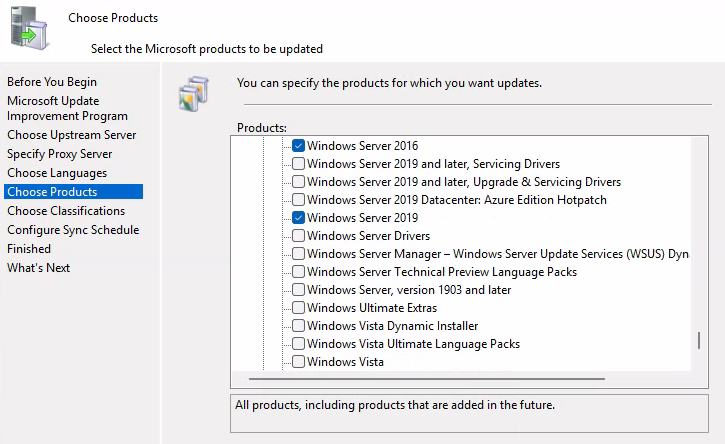Switch to the Choose Languages step
The image size is (725, 444).
[x=57, y=173]
